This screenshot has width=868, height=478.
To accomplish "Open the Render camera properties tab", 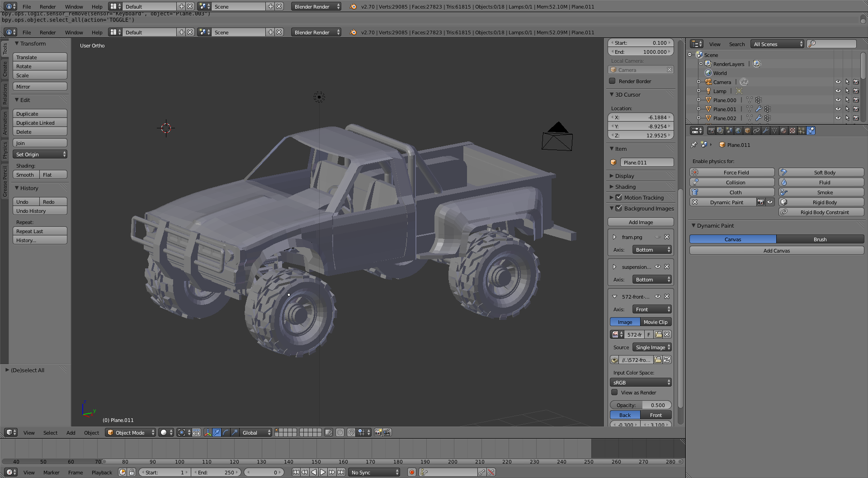I will [711, 131].
